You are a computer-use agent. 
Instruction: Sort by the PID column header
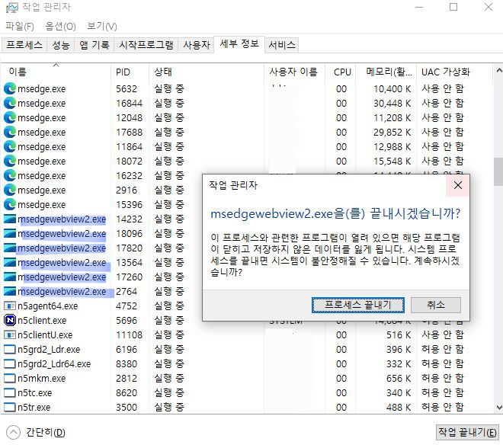130,72
